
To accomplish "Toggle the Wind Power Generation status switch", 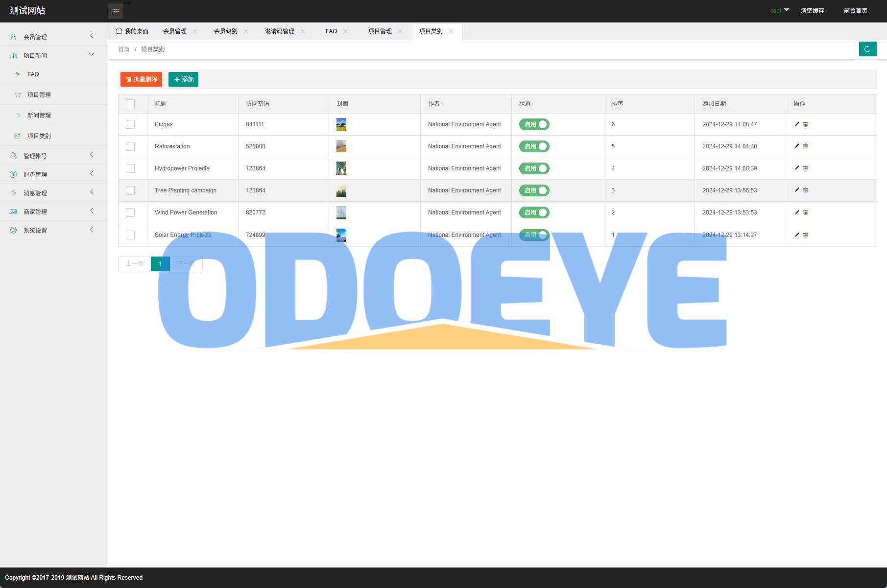I will point(534,212).
